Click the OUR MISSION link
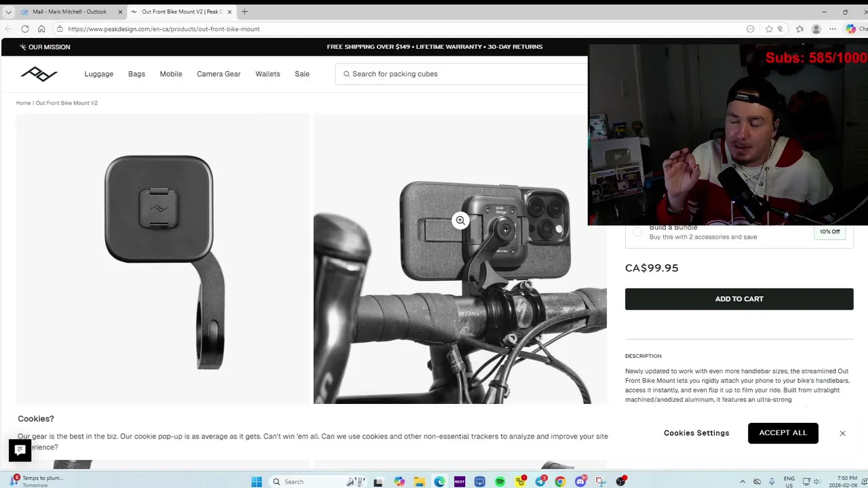This screenshot has height=488, width=868. tap(45, 47)
